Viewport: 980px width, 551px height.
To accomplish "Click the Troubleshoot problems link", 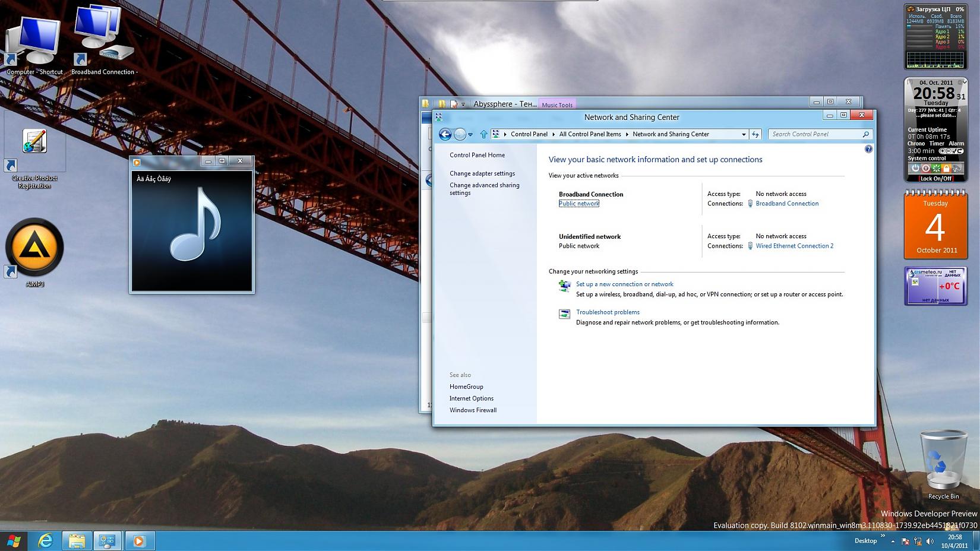I will (x=608, y=312).
